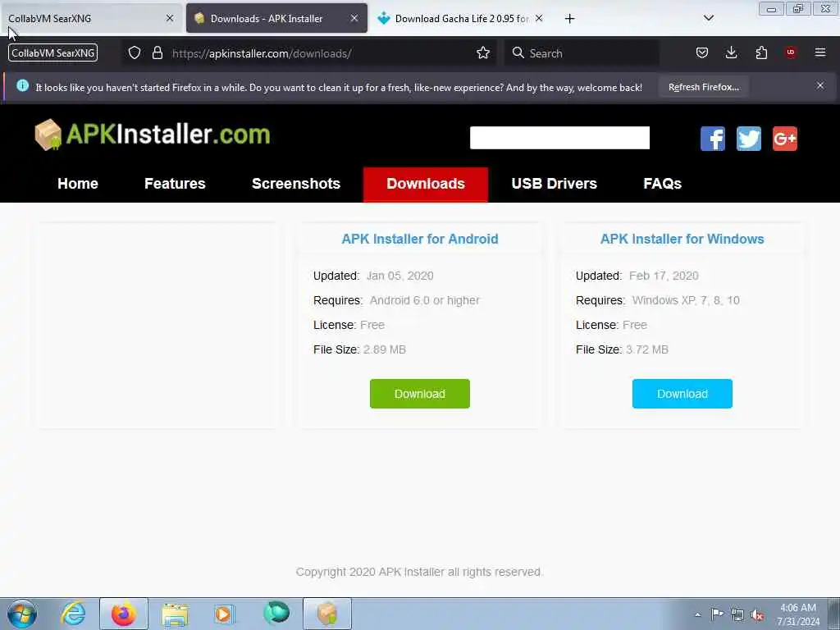Go to the Home nav item
This screenshot has height=630, width=840.
tap(78, 184)
